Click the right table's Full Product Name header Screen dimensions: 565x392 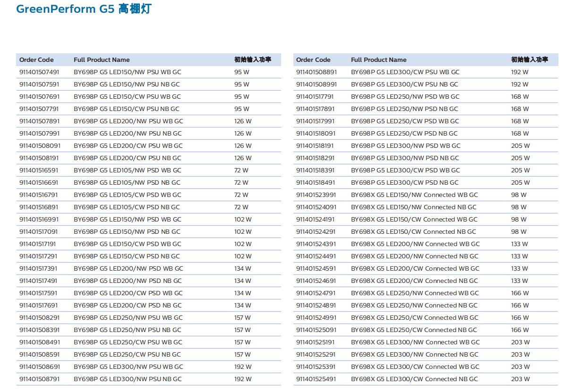pos(378,60)
